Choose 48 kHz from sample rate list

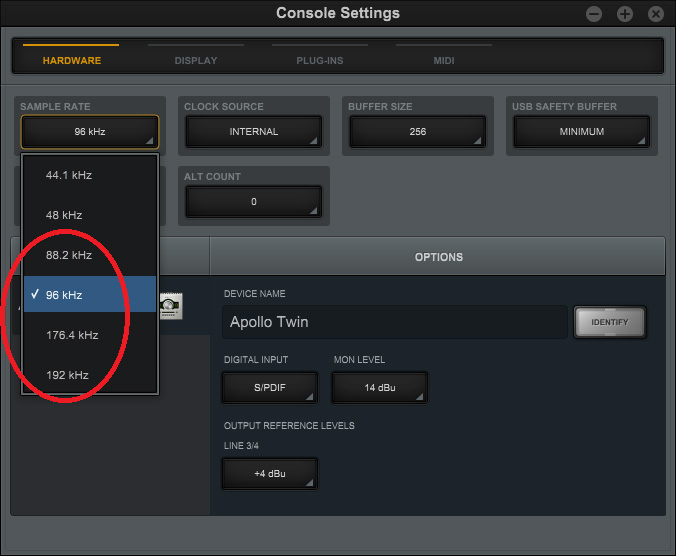(x=64, y=215)
